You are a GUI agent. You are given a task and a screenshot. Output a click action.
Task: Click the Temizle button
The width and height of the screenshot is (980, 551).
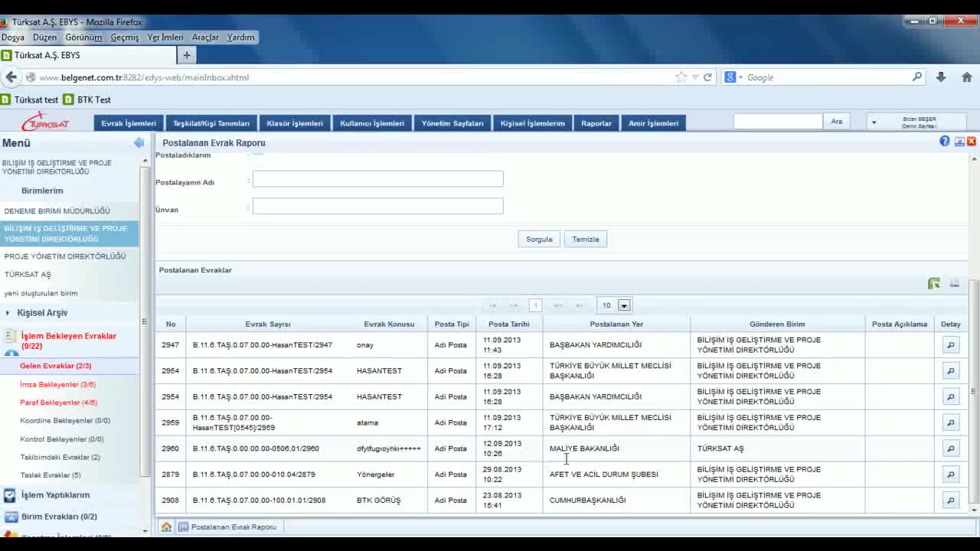click(x=586, y=240)
